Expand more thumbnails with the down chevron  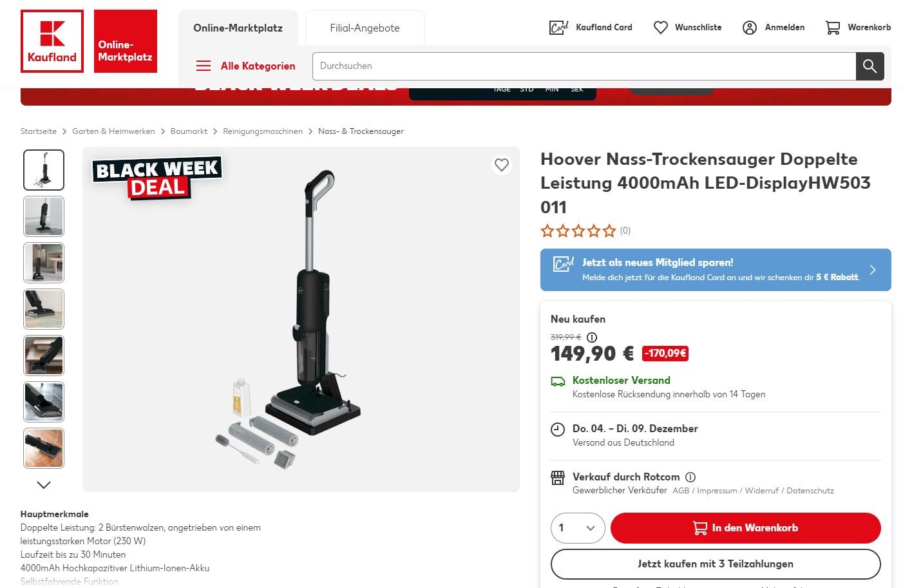tap(44, 485)
